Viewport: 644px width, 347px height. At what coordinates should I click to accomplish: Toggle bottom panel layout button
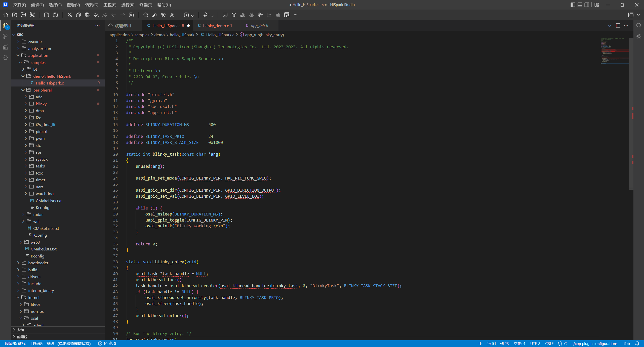point(580,5)
